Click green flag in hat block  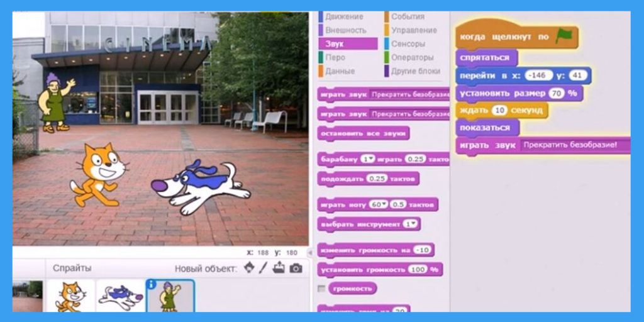(564, 36)
